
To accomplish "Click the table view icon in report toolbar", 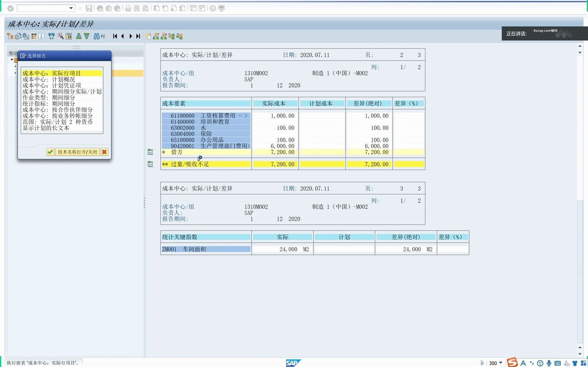I will coord(34,36).
